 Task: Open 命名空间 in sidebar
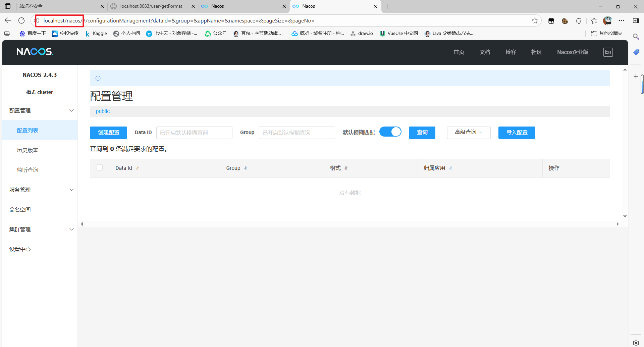click(40, 210)
